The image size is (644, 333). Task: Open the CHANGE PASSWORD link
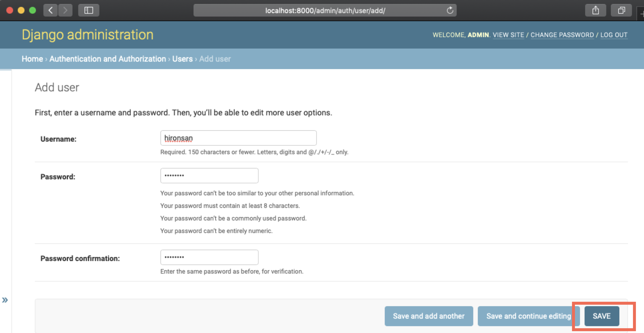(x=562, y=35)
